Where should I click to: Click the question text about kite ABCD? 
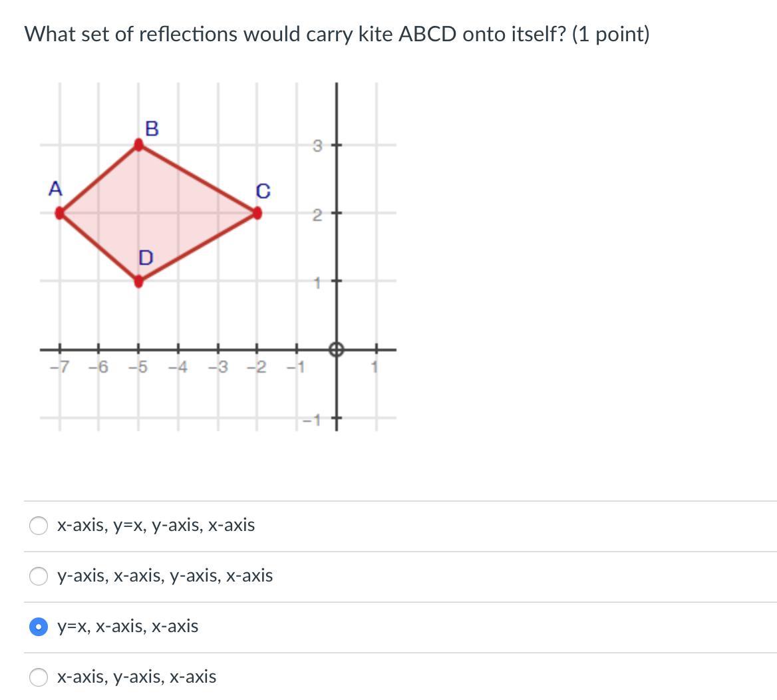pyautogui.click(x=337, y=34)
